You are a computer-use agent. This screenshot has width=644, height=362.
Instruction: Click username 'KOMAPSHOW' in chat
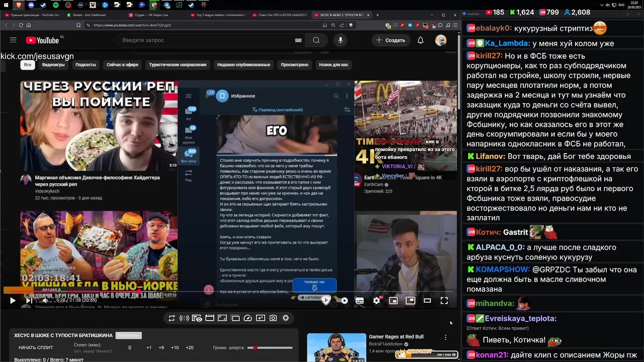point(503,269)
